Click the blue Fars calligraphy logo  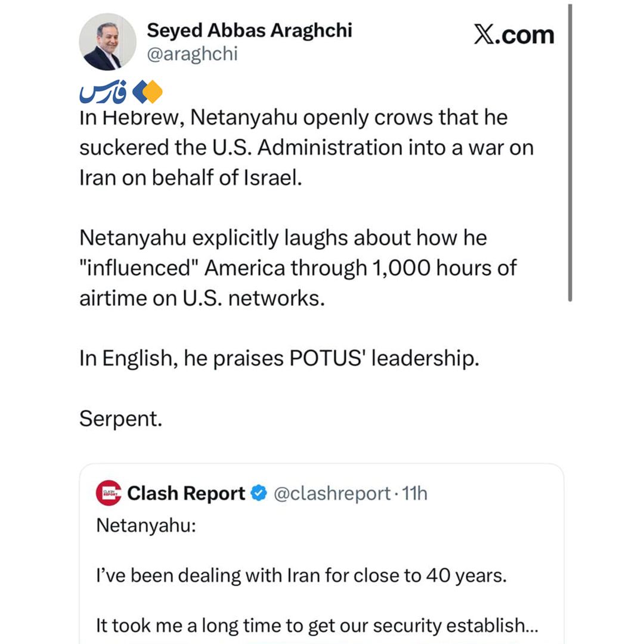tap(103, 91)
